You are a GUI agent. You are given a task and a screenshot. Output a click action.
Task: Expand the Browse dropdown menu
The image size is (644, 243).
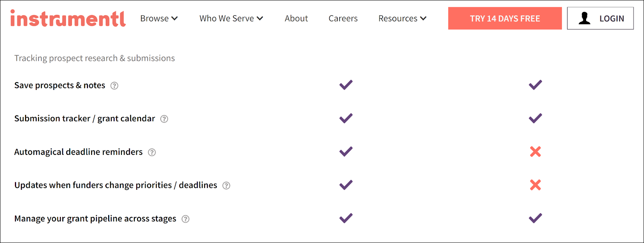[159, 19]
